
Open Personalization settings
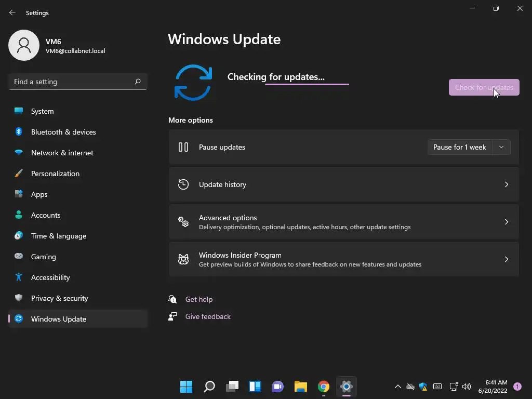pyautogui.click(x=78, y=173)
